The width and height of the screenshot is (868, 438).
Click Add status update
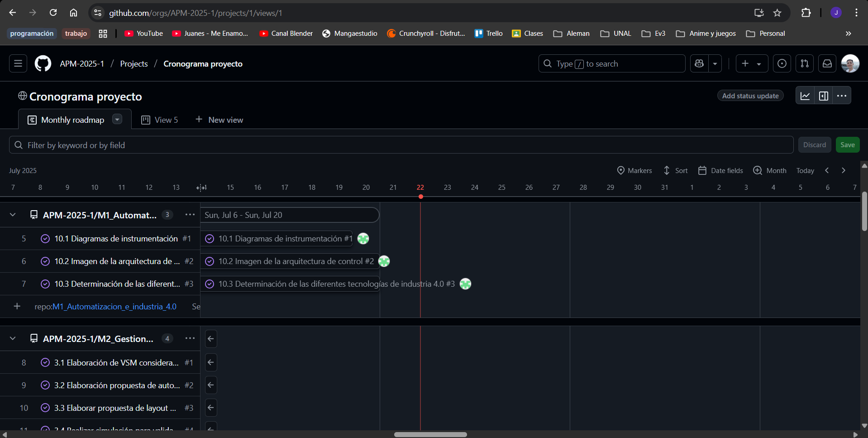pos(750,96)
